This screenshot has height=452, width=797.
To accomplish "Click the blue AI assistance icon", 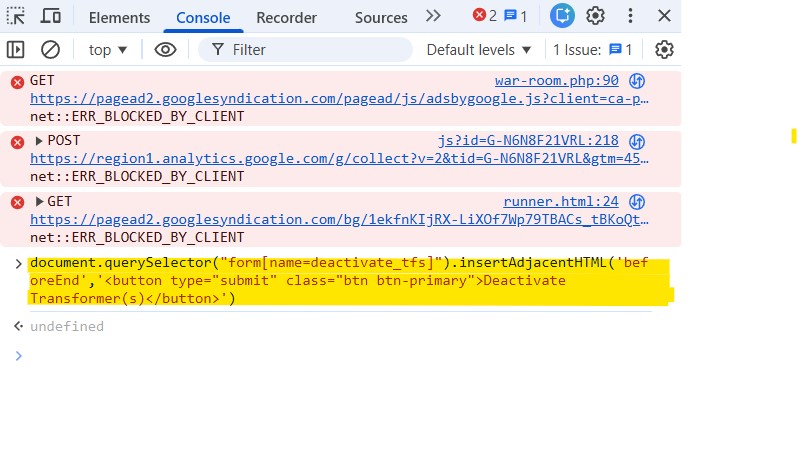I will pyautogui.click(x=562, y=16).
